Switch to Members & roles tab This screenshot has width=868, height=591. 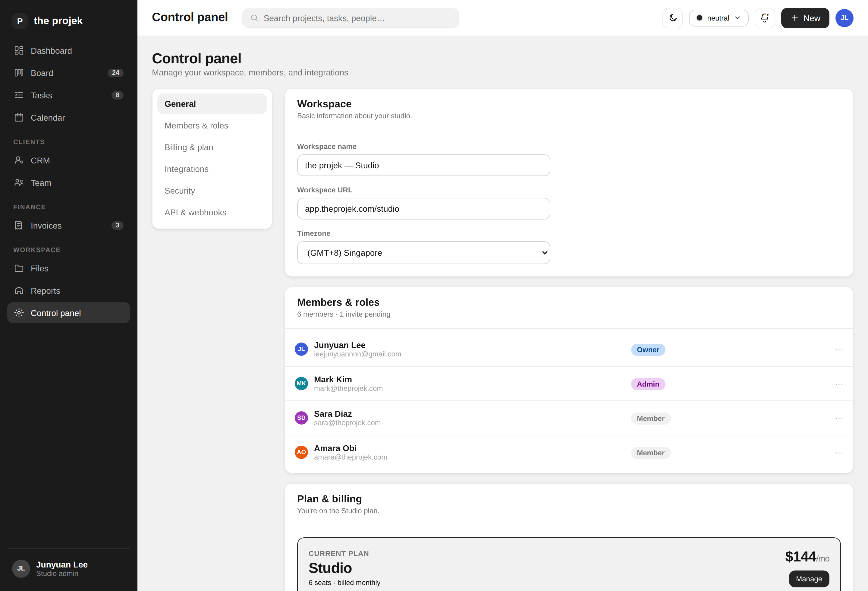coord(212,125)
